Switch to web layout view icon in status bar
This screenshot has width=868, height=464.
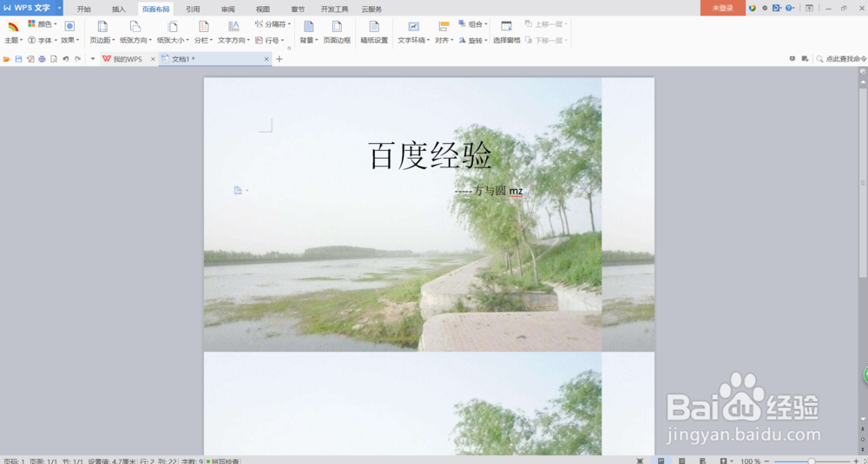click(702, 461)
